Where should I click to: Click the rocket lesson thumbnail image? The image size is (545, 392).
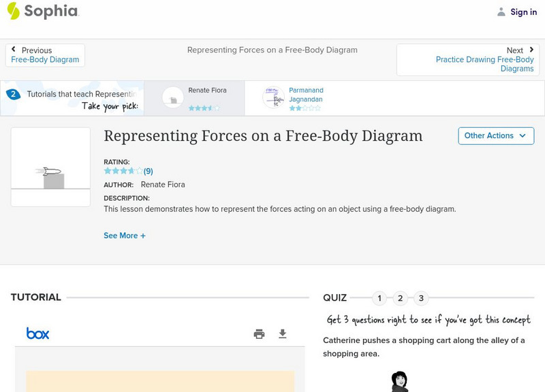tap(50, 167)
